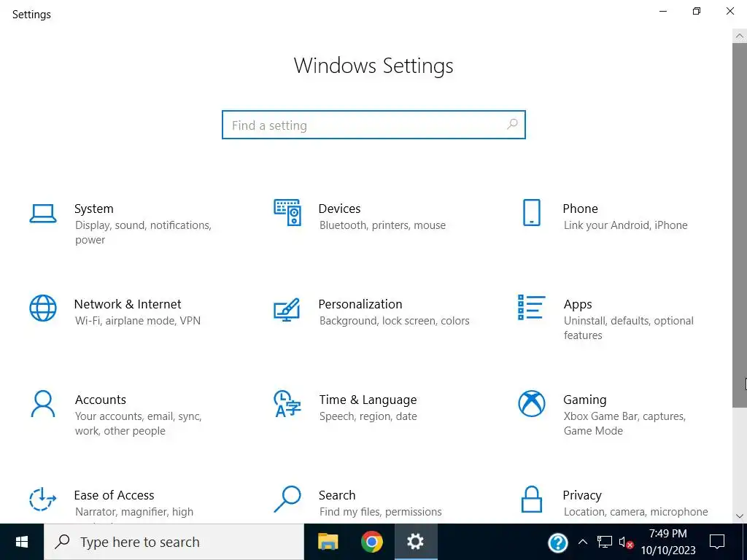Open the Windows Start menu
Image resolution: width=747 pixels, height=560 pixels.
(22, 542)
